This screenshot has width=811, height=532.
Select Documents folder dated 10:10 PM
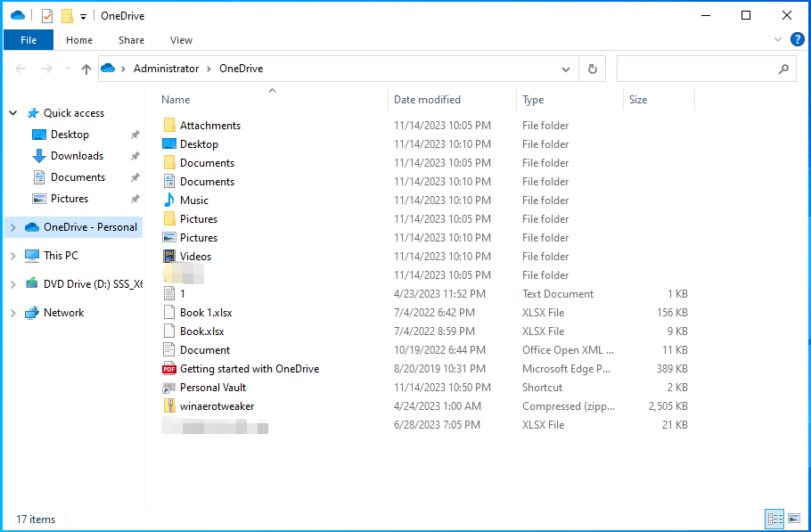coord(207,182)
